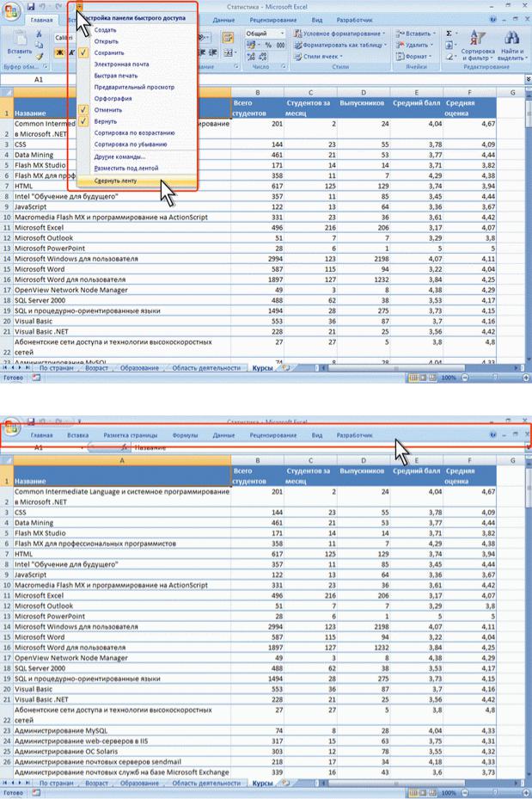Click the help icon in the upper window
The image size is (532, 799).
coord(492,20)
